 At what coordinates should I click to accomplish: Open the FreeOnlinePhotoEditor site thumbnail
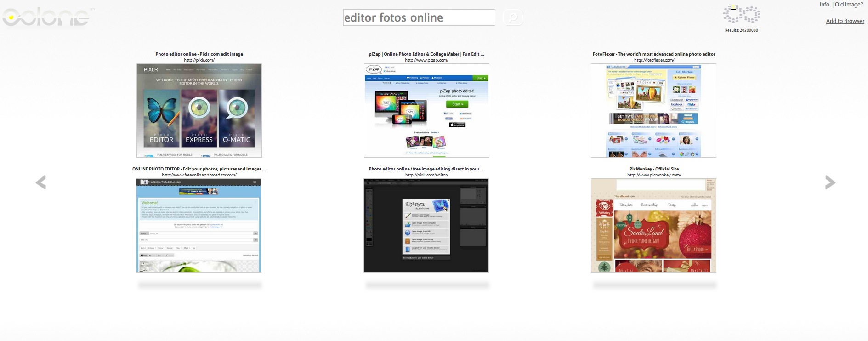coord(199,226)
